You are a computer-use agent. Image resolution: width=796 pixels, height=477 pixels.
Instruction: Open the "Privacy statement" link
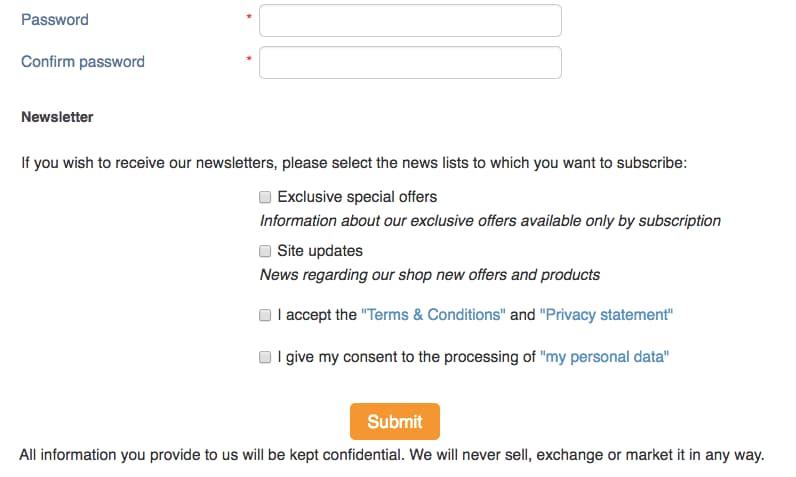[x=606, y=315]
